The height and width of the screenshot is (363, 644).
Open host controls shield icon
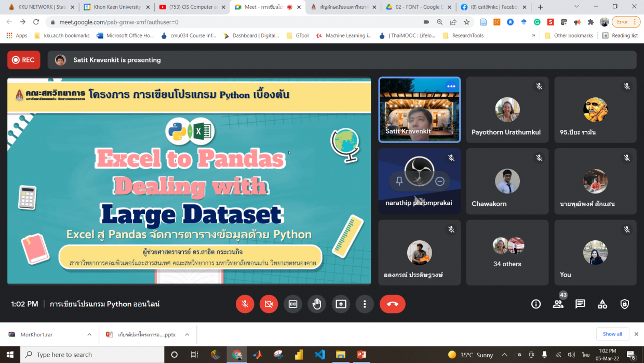pyautogui.click(x=625, y=304)
